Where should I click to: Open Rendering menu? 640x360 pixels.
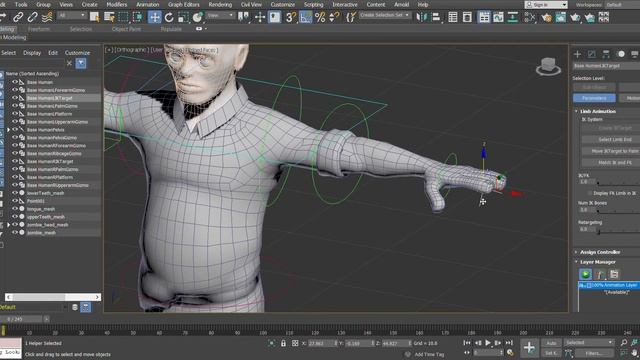[x=220, y=4]
